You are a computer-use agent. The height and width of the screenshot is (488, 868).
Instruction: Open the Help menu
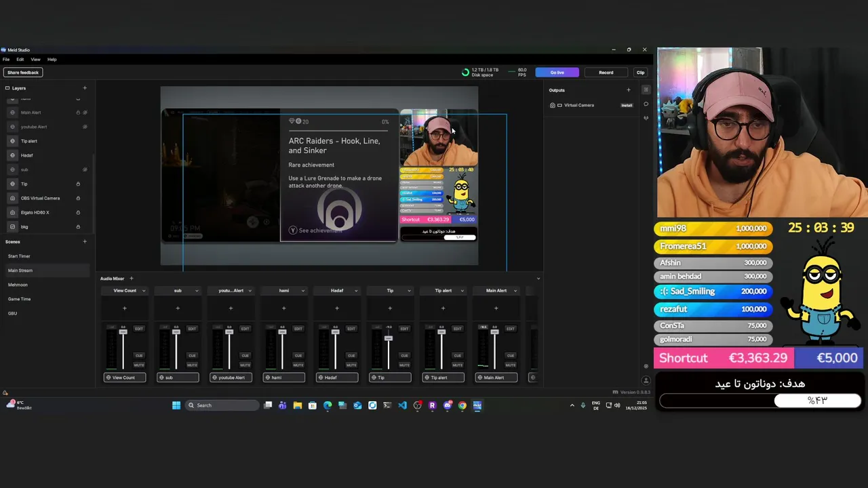(52, 60)
